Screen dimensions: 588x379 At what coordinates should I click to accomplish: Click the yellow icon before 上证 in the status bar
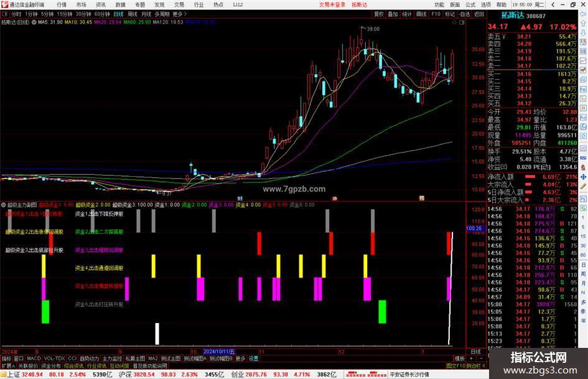pos(3,375)
